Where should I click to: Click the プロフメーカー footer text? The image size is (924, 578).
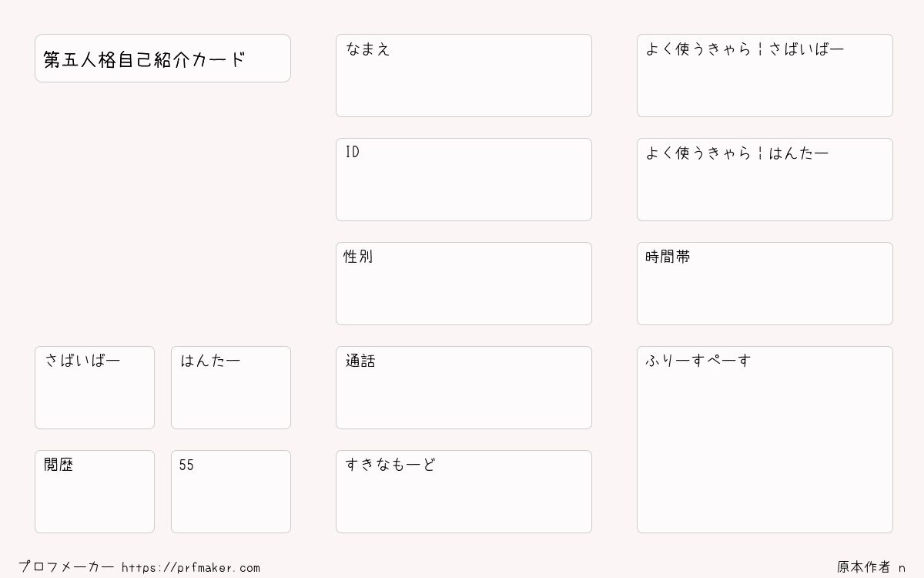coord(66,567)
